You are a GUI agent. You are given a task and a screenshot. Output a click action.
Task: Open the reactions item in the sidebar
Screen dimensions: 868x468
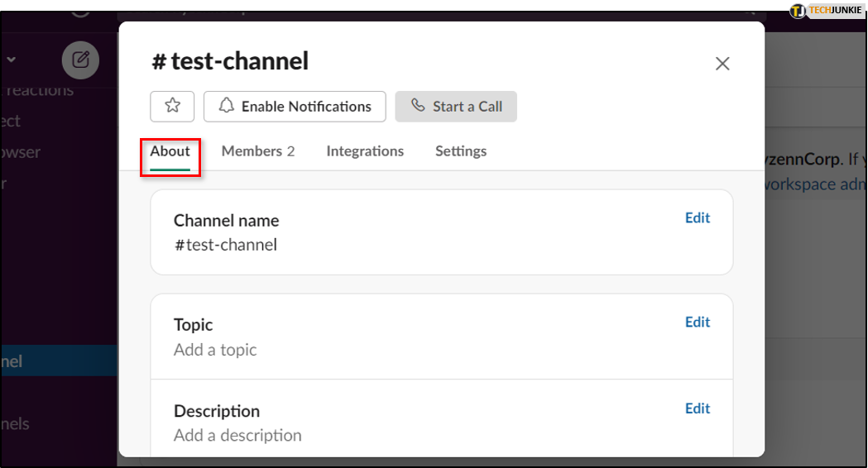tap(37, 89)
